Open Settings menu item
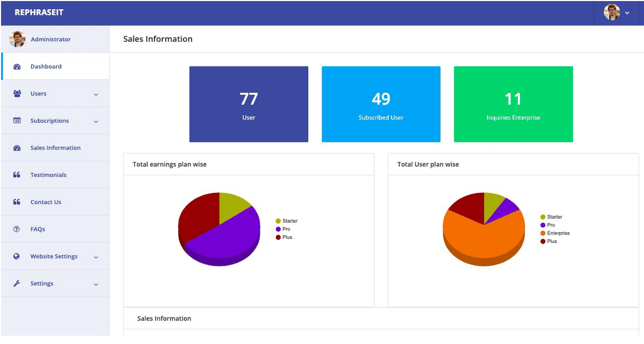This screenshot has height=344, width=644. click(55, 283)
